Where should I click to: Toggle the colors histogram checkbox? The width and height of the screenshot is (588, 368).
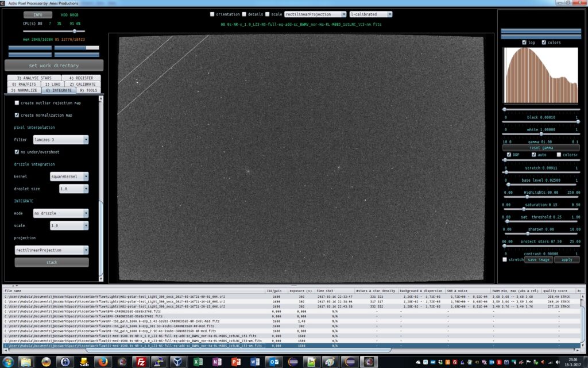coord(544,43)
